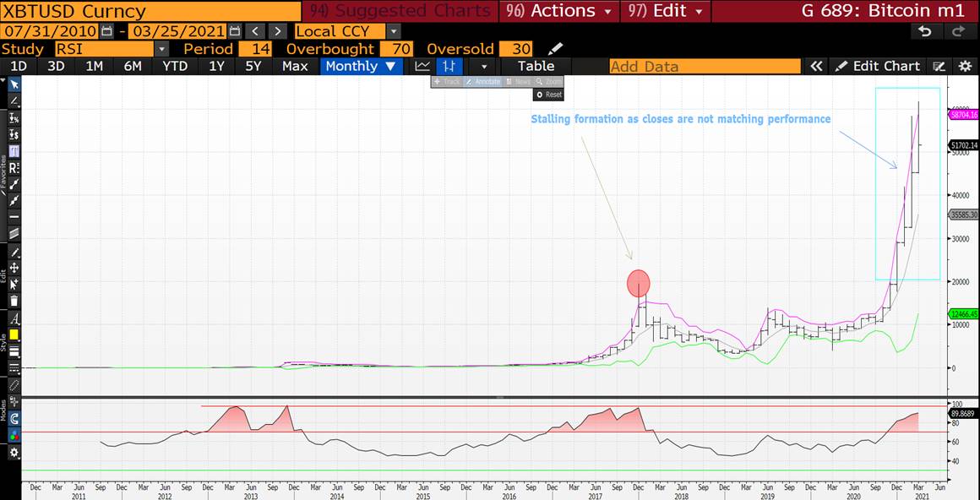The width and height of the screenshot is (980, 500).
Task: Choose the move annotation tool
Action: coord(14,268)
